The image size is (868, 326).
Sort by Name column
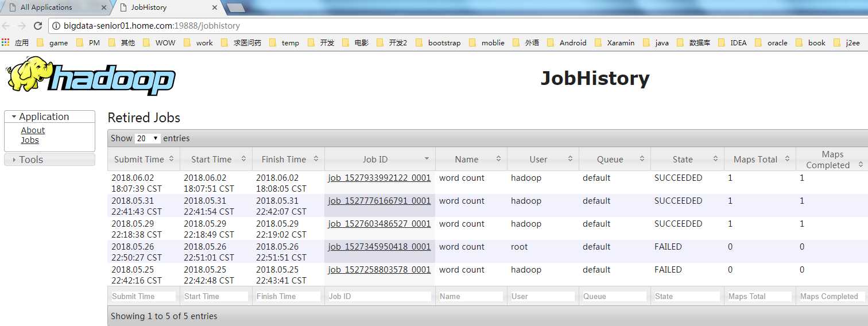[471, 159]
